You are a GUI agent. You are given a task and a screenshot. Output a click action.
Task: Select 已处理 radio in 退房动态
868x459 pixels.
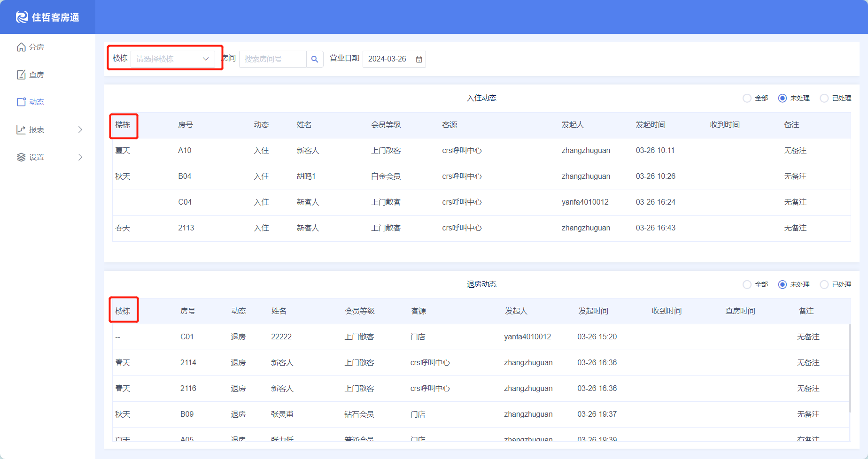(824, 284)
